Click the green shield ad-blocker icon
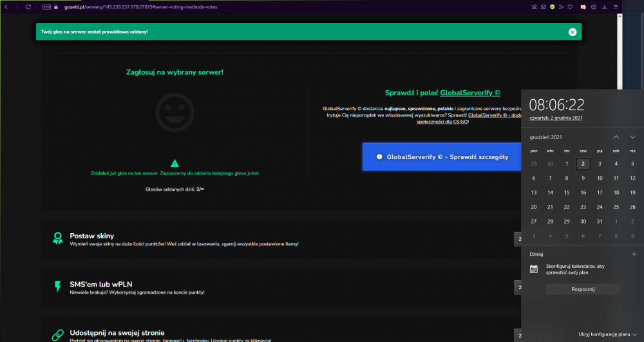Screen dimensions: 644x342 click(553, 7)
